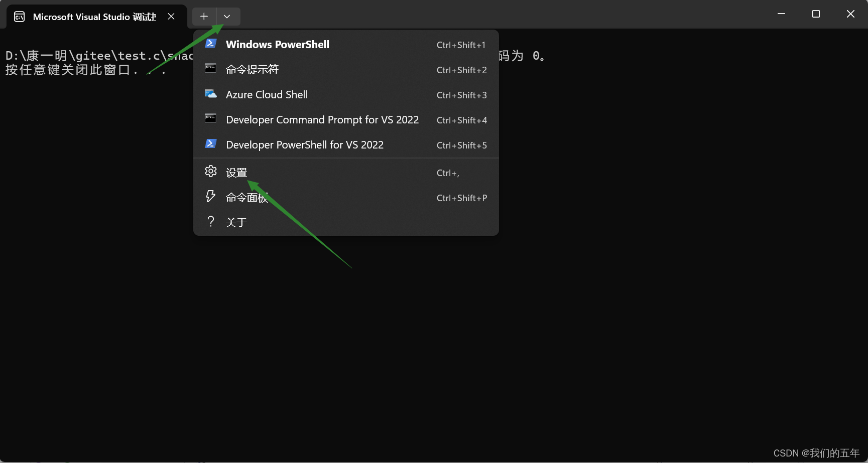
Task: Click the Windows PowerShell icon
Action: coord(211,44)
